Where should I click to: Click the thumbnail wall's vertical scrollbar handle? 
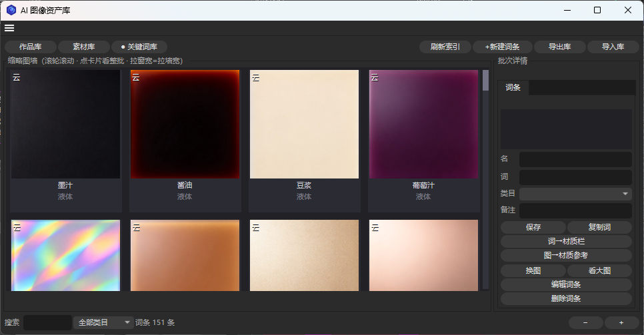tap(485, 80)
